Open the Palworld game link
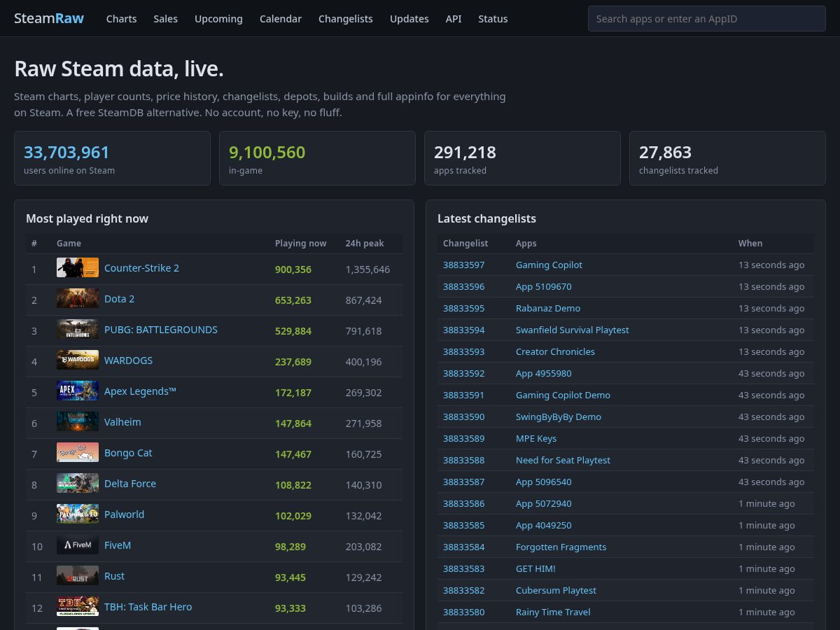840x630 pixels. 124,514
